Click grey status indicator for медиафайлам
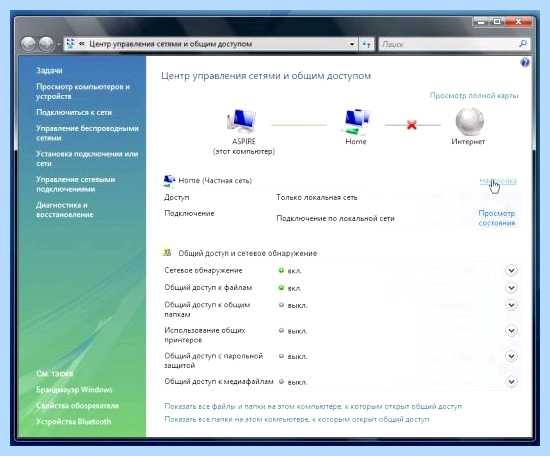Image resolution: width=550 pixels, height=456 pixels. (x=281, y=381)
